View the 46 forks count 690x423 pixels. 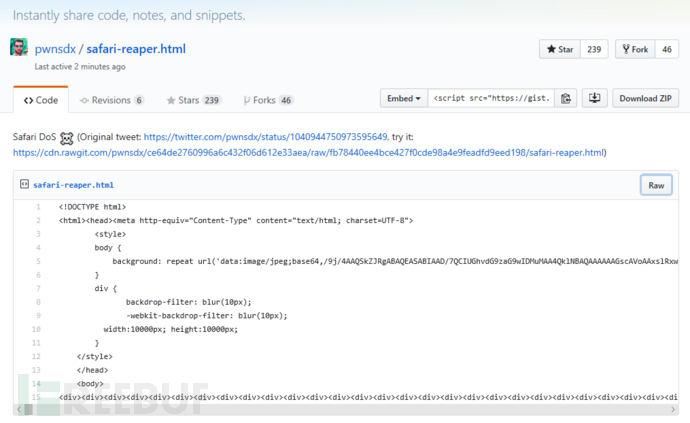click(x=667, y=49)
